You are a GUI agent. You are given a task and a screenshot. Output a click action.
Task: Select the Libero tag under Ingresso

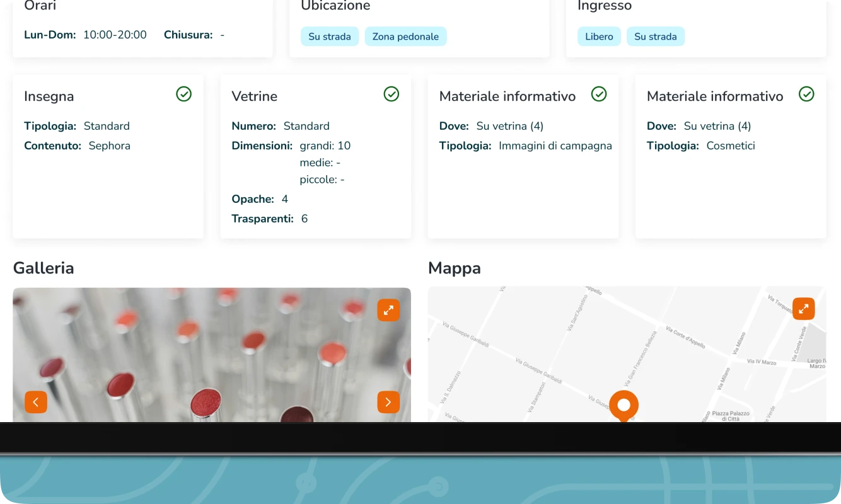click(599, 37)
